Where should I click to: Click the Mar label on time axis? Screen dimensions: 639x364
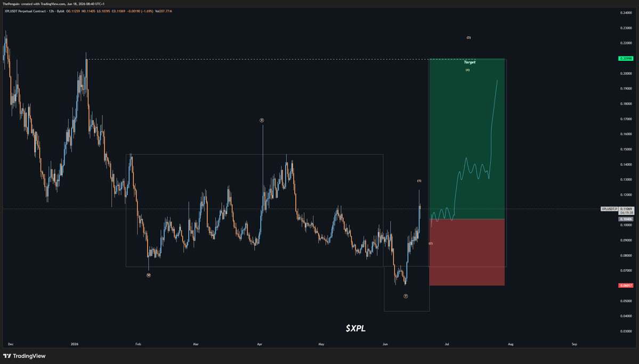coord(196,344)
